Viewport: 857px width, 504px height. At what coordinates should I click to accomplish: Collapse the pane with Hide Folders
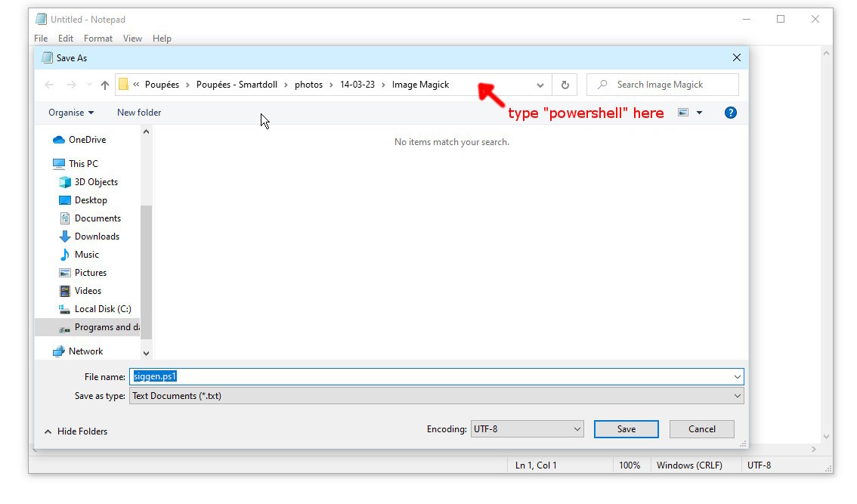point(76,431)
